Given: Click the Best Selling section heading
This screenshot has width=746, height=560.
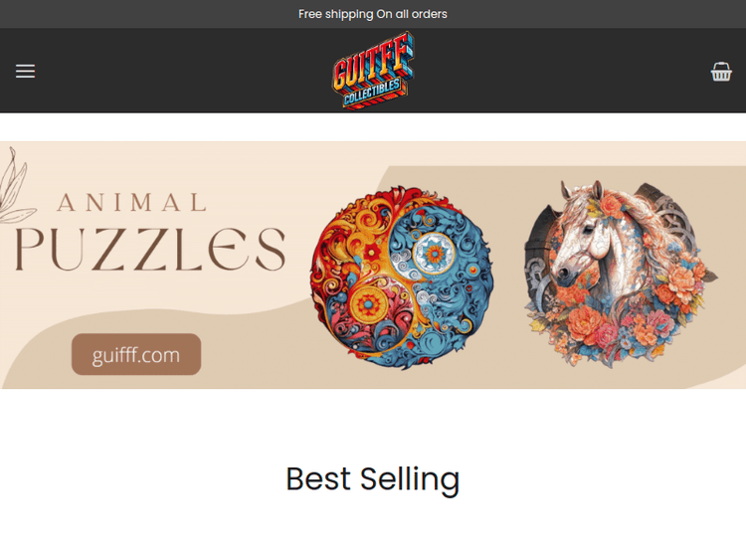Looking at the screenshot, I should point(373,478).
